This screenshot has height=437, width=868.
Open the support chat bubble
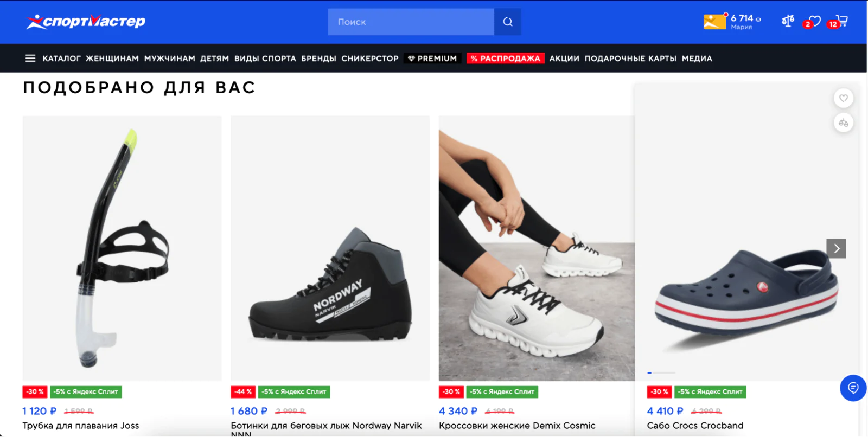tap(853, 388)
